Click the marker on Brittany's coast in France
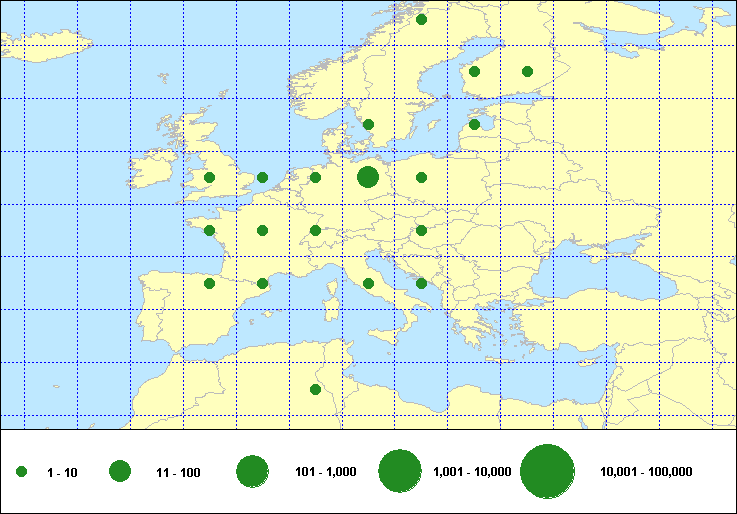The width and height of the screenshot is (737, 514). (x=209, y=230)
